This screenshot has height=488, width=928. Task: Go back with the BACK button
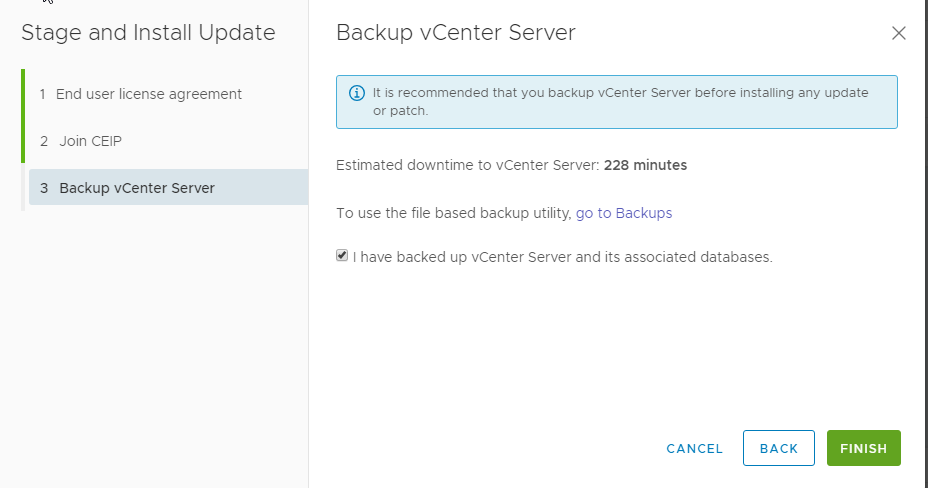(x=779, y=448)
